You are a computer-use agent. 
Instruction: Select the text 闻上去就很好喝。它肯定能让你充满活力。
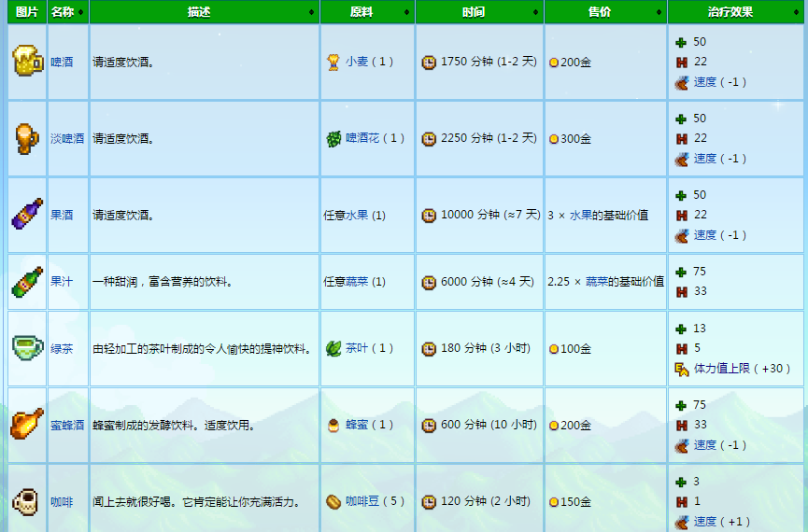pyautogui.click(x=196, y=502)
